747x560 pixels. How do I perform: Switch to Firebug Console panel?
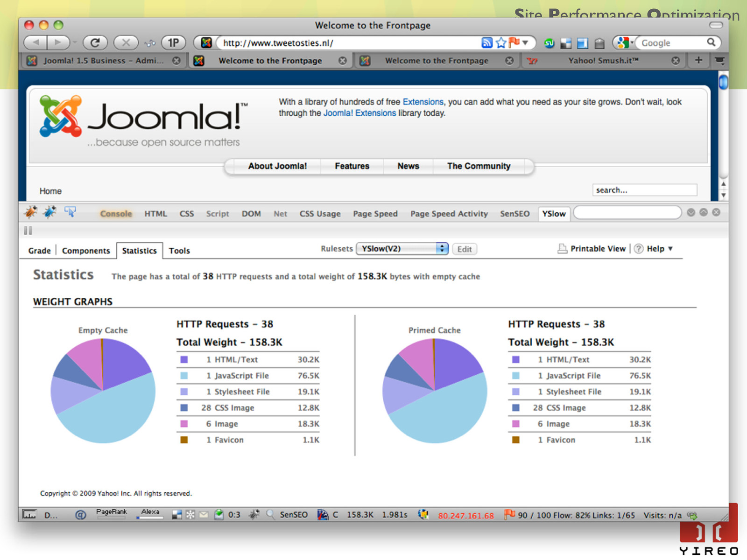(116, 214)
